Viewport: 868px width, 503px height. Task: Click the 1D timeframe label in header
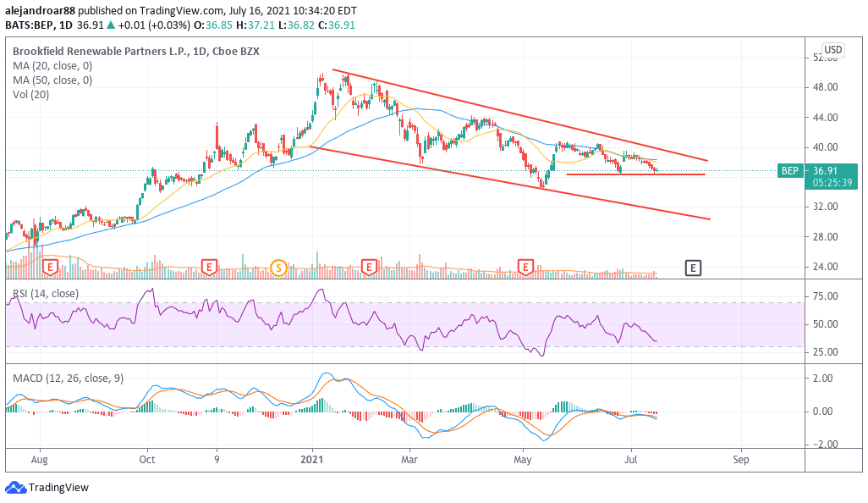click(x=66, y=25)
